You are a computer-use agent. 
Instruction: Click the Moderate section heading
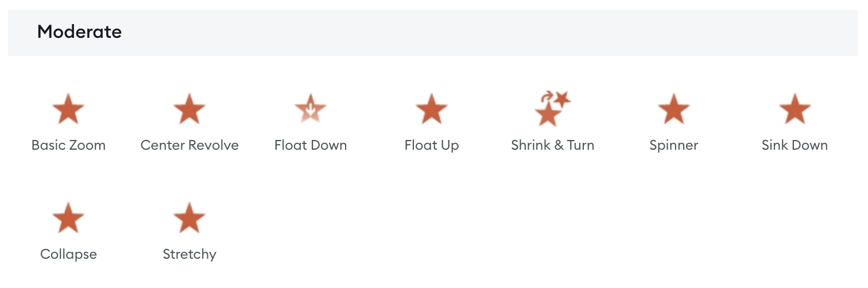click(79, 32)
